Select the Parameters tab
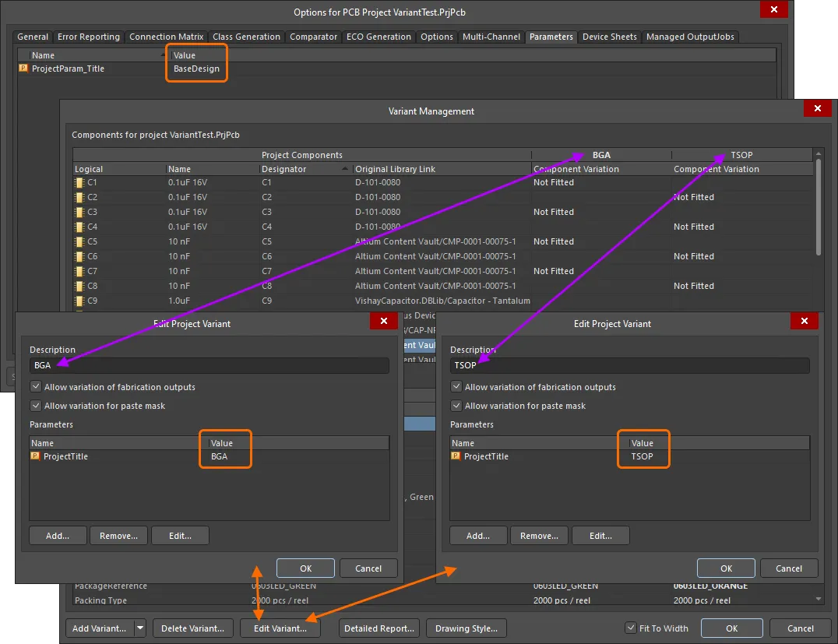Image resolution: width=838 pixels, height=644 pixels. (551, 37)
